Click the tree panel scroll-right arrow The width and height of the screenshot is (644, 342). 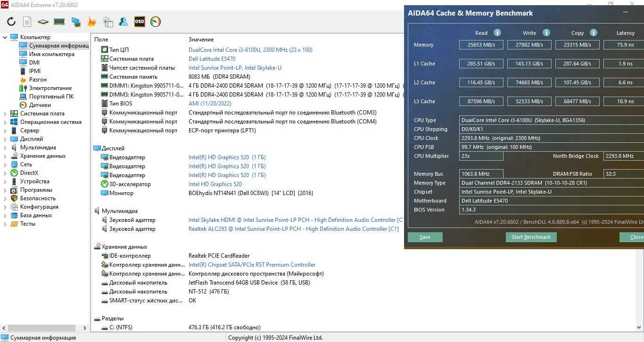click(85, 328)
